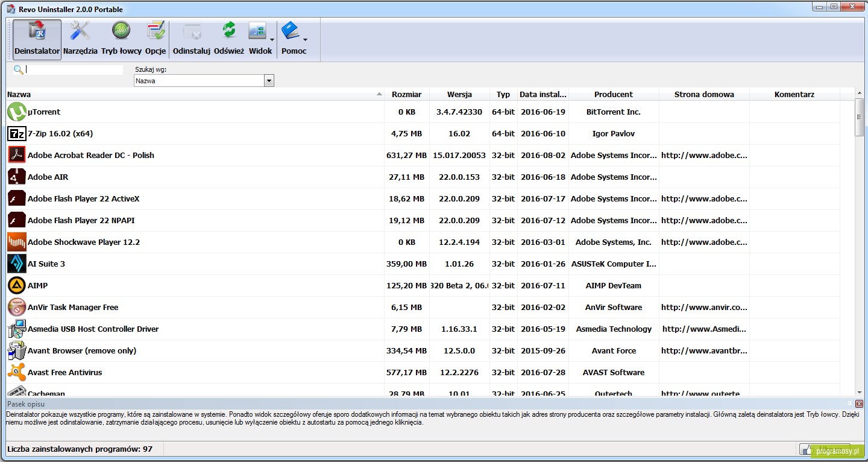Click AVAST Software producer cell
Viewport: 868px width, 462px height.
[x=614, y=372]
